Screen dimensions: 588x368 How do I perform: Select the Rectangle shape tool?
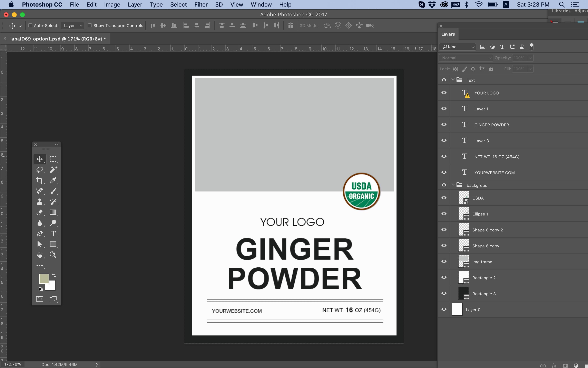(x=53, y=244)
